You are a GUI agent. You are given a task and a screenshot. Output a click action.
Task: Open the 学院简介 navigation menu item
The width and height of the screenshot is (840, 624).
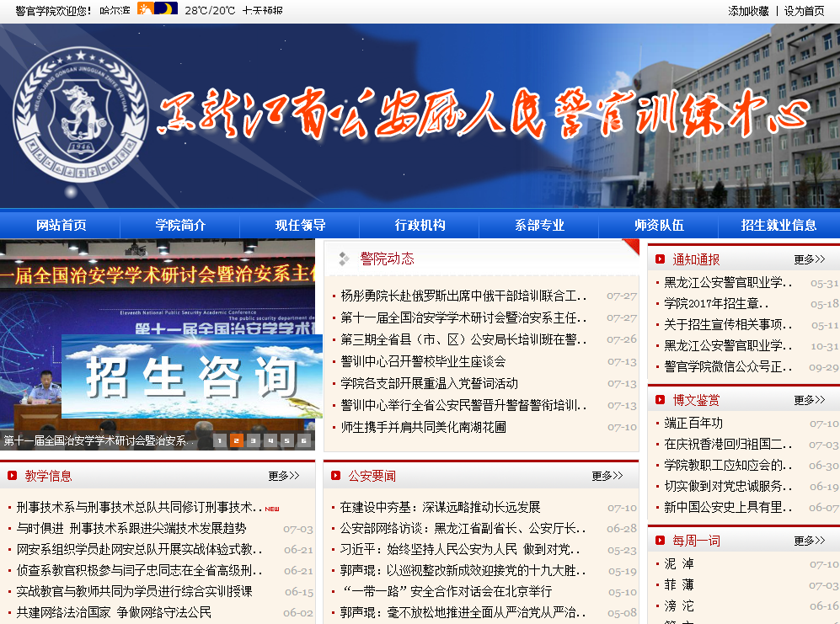[x=180, y=225]
